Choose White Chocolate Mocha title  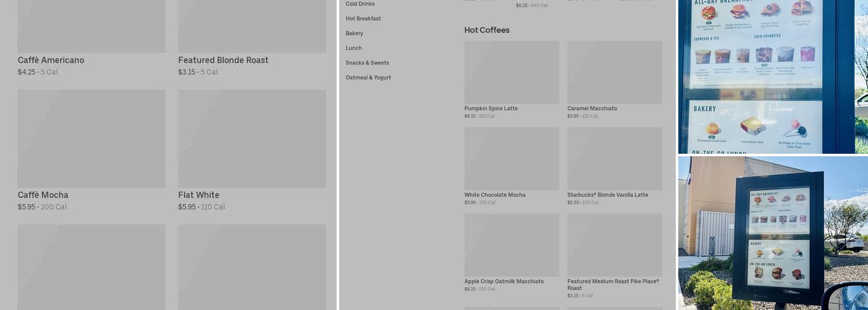pos(495,195)
